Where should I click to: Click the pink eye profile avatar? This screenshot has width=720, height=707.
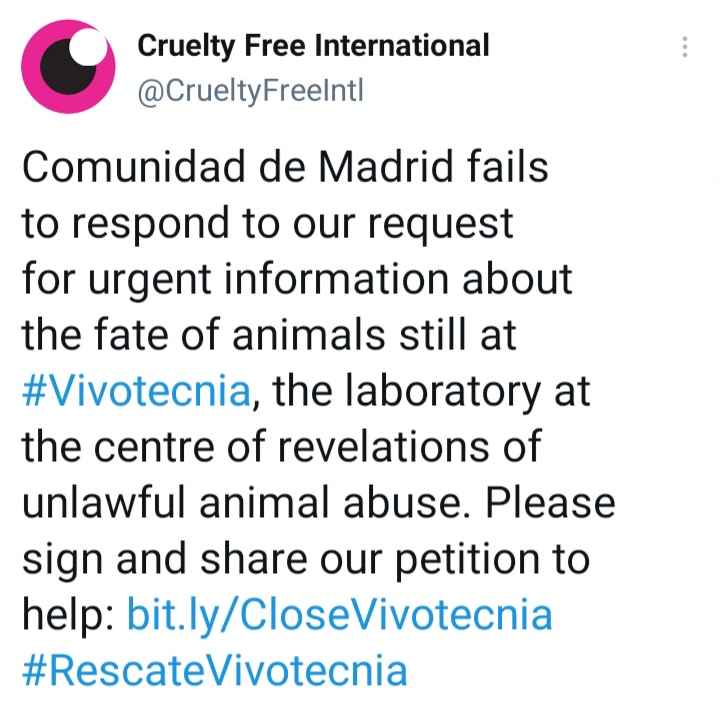coord(68,67)
